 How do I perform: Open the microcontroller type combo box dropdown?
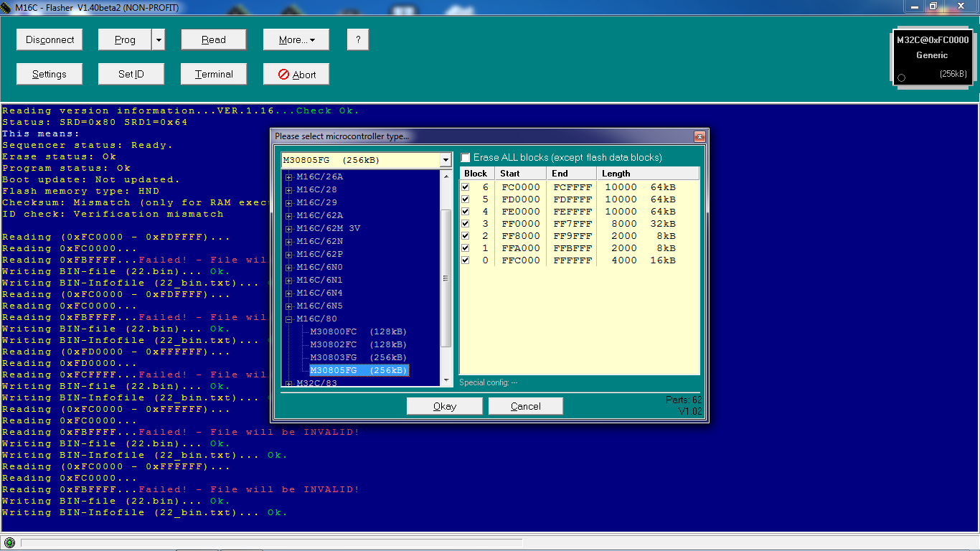pyautogui.click(x=445, y=160)
